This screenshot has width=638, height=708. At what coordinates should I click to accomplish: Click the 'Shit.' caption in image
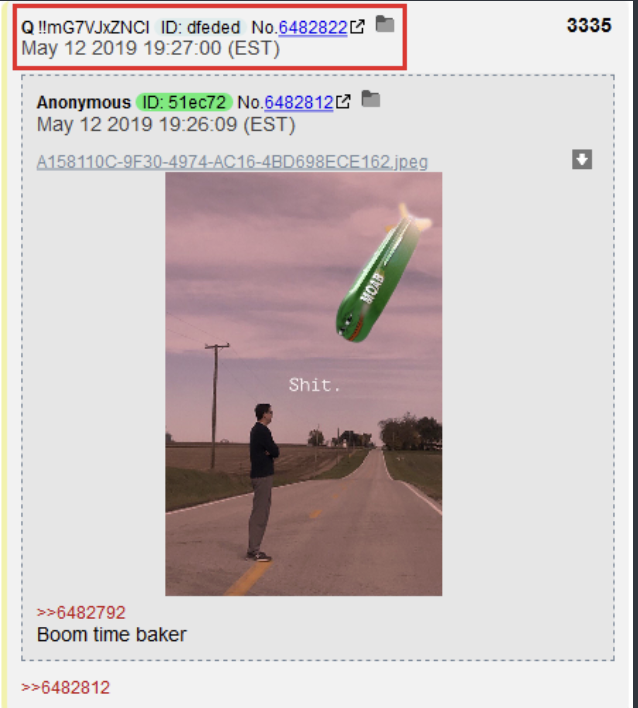pyautogui.click(x=314, y=385)
